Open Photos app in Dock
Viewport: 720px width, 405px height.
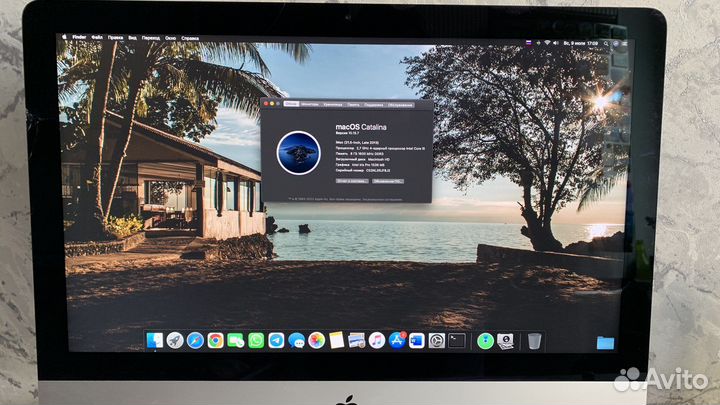pyautogui.click(x=316, y=341)
